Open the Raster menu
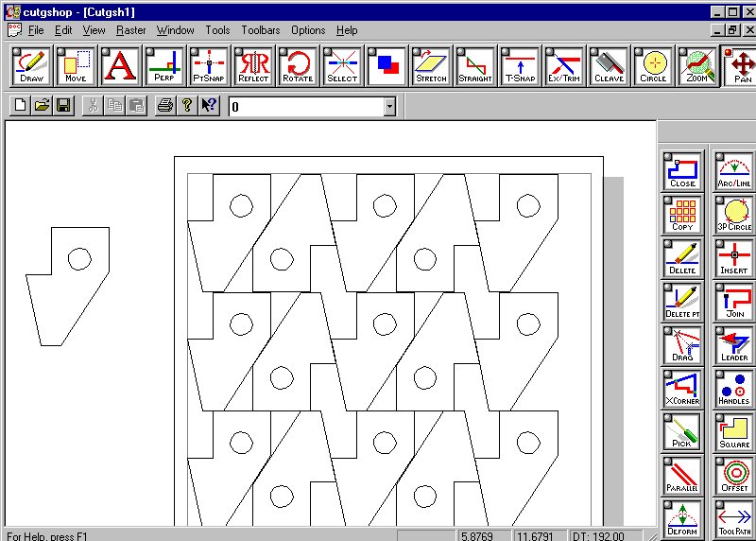756x541 pixels. (x=131, y=30)
